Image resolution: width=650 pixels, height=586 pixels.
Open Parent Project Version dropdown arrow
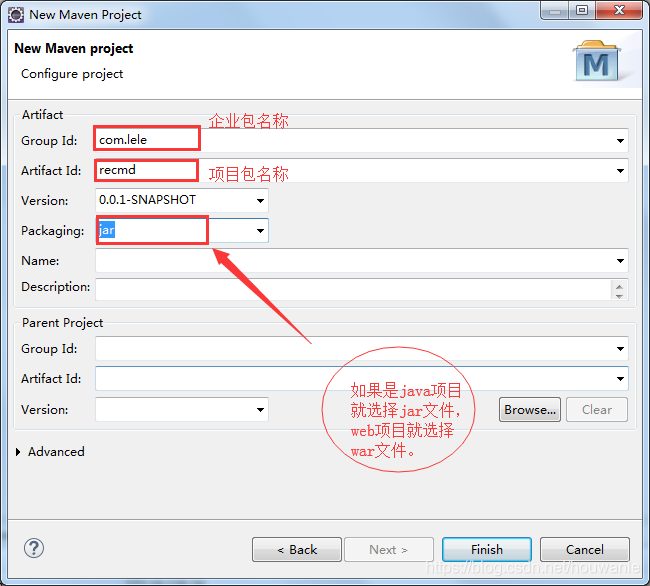pos(260,410)
